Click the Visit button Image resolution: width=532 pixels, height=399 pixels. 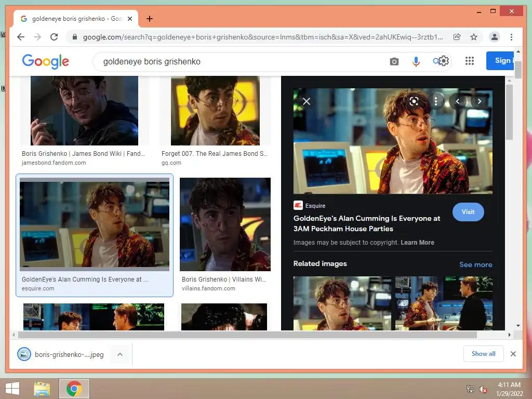[x=468, y=212]
